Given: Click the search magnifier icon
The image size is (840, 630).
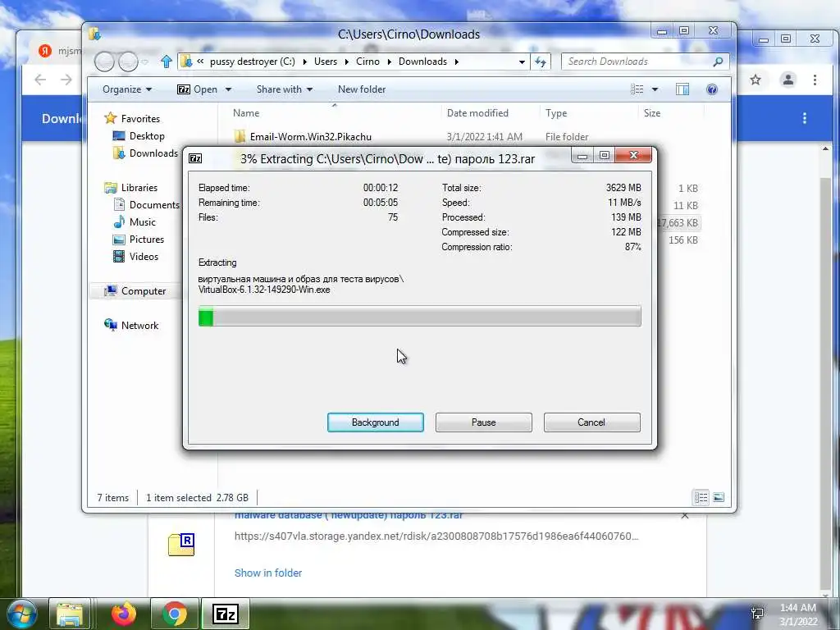Looking at the screenshot, I should tap(718, 62).
